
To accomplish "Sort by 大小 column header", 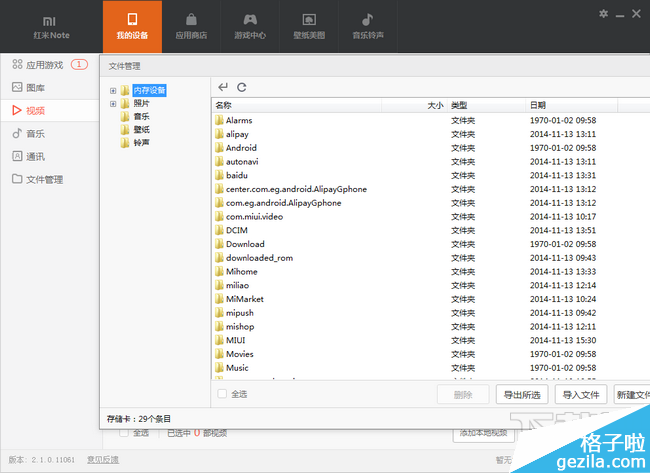I will pos(414,105).
